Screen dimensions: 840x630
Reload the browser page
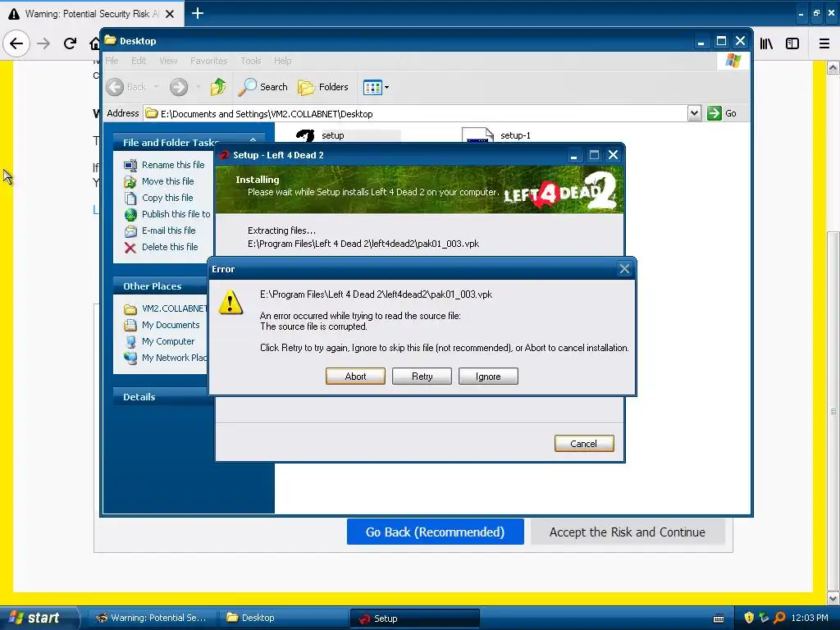[70, 43]
